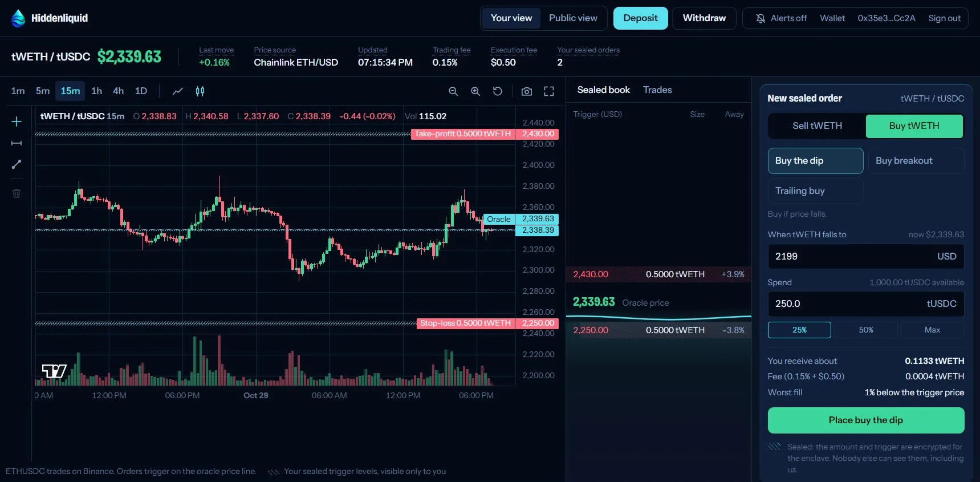
Task: Switch to Public view
Action: [573, 18]
